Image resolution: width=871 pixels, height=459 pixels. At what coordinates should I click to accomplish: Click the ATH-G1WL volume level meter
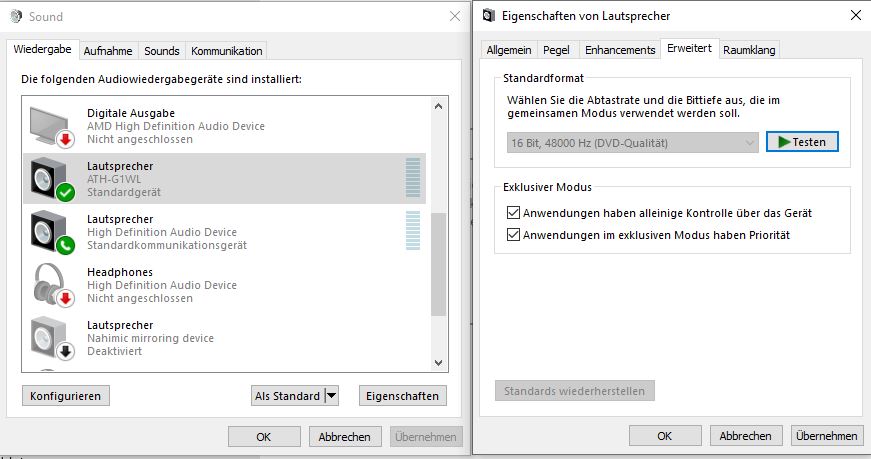(413, 178)
